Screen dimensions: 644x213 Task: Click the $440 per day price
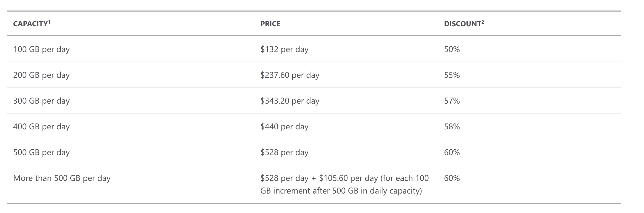coord(284,127)
